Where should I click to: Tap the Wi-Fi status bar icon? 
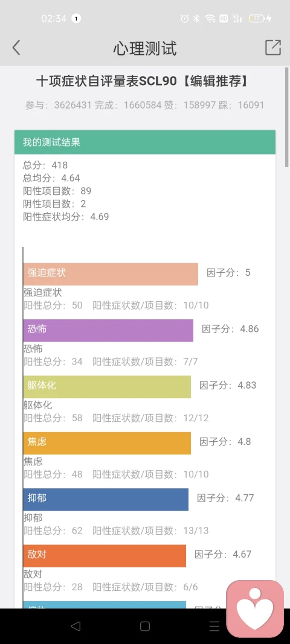coord(210,19)
